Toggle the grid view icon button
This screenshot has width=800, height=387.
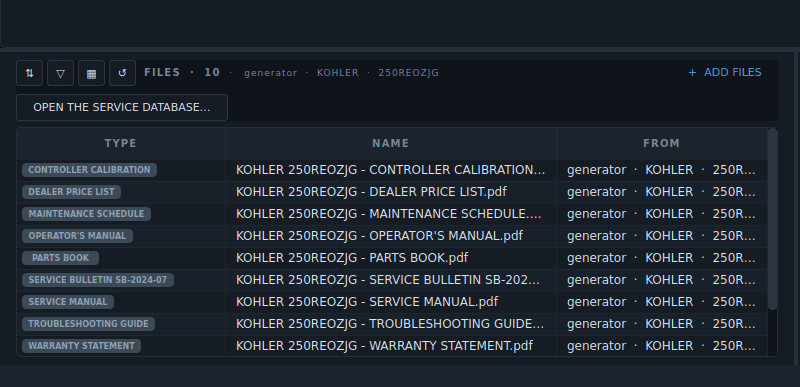click(91, 73)
